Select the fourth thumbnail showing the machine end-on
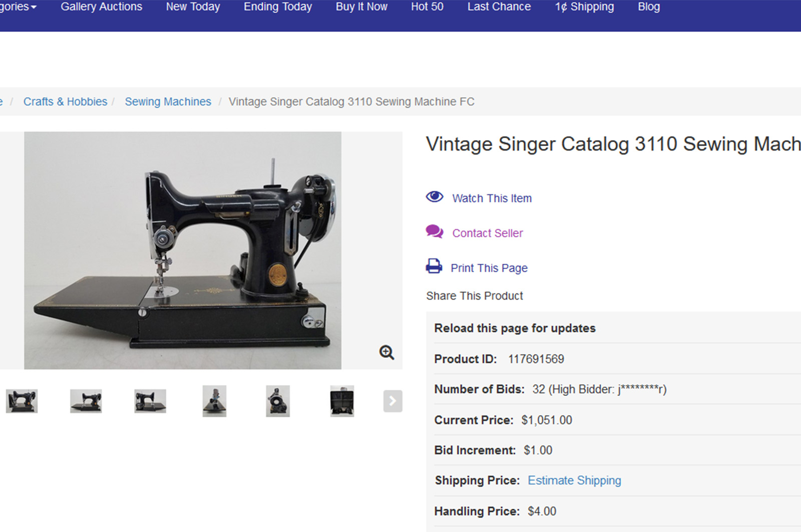 click(x=214, y=401)
